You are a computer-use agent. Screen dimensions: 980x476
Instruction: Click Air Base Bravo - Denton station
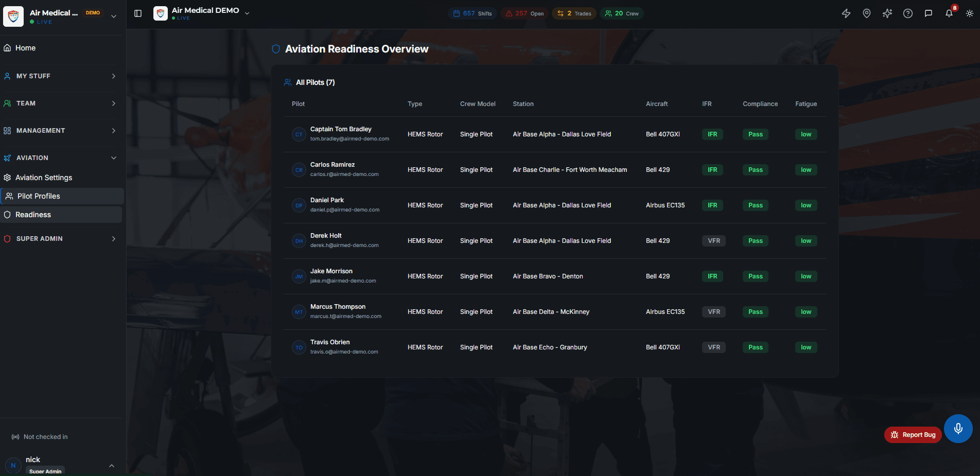coord(548,276)
